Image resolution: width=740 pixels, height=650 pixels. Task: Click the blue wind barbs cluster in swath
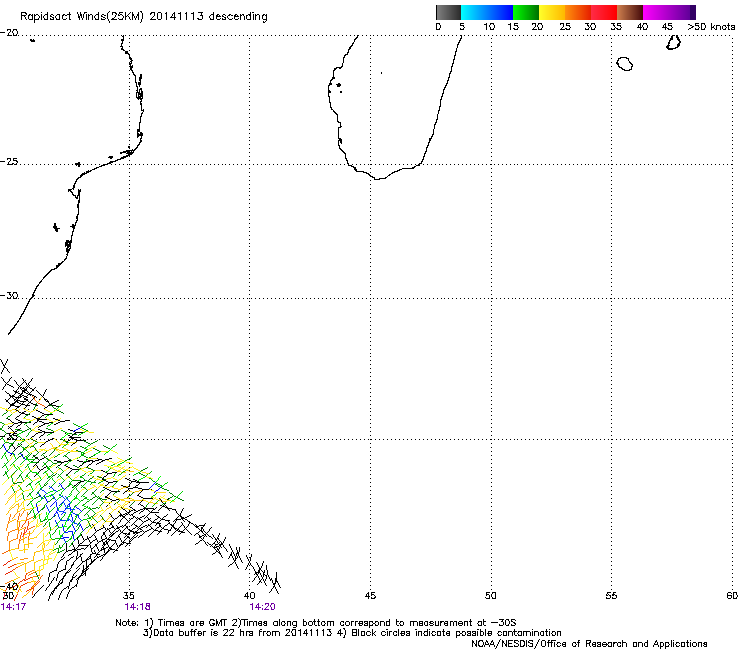coord(61,512)
